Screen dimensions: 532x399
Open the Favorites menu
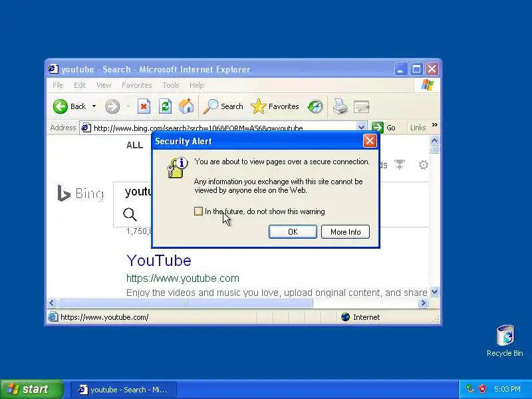(137, 85)
